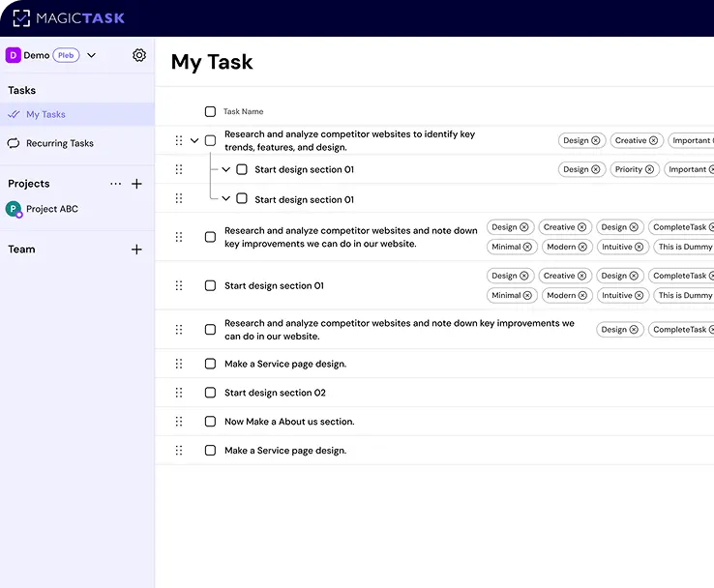714x588 pixels.
Task: Open My Tasks in the sidebar
Action: (45, 114)
